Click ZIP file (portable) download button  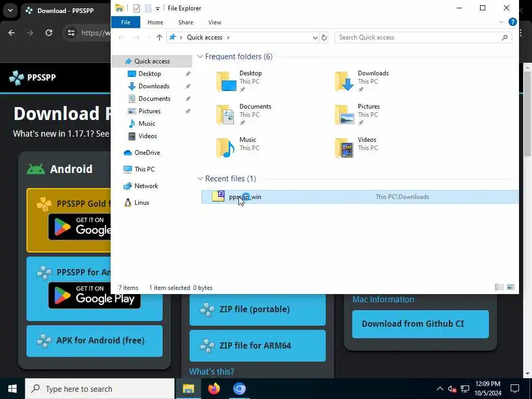pyautogui.click(x=258, y=310)
